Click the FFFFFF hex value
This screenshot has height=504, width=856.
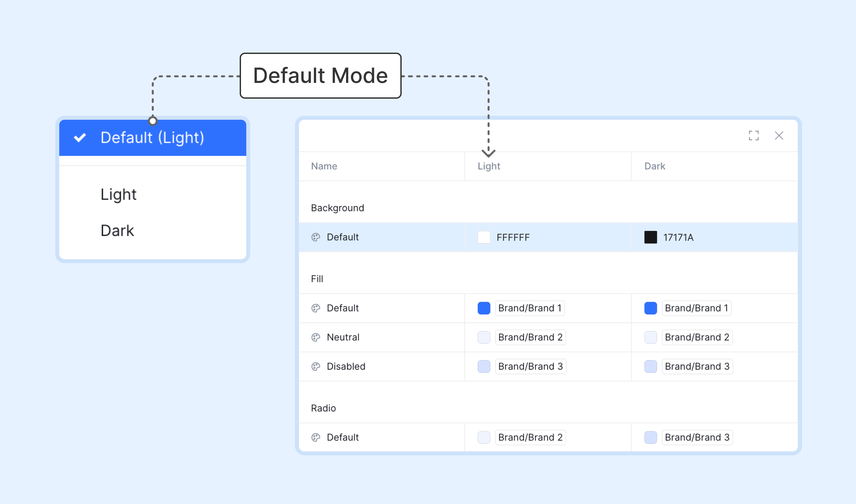point(513,238)
